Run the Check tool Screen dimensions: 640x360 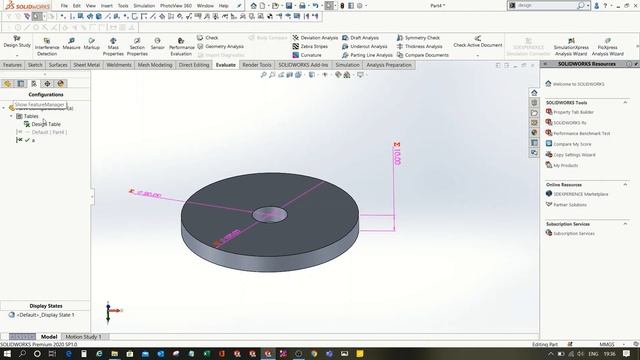[208, 38]
